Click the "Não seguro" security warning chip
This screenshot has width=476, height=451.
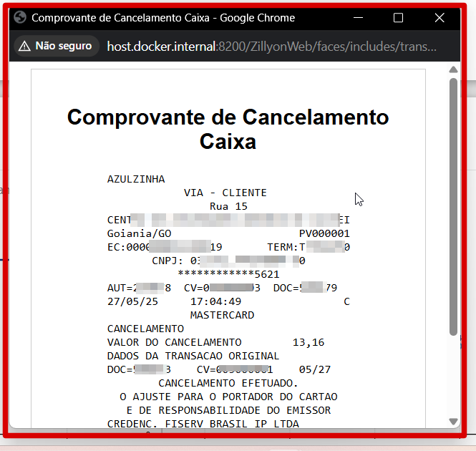tap(55, 46)
